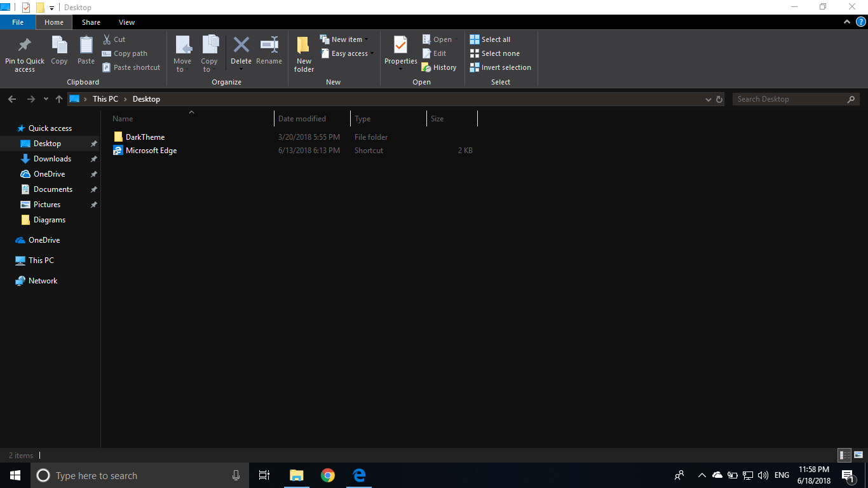Show hidden system tray icons

pos(702,475)
